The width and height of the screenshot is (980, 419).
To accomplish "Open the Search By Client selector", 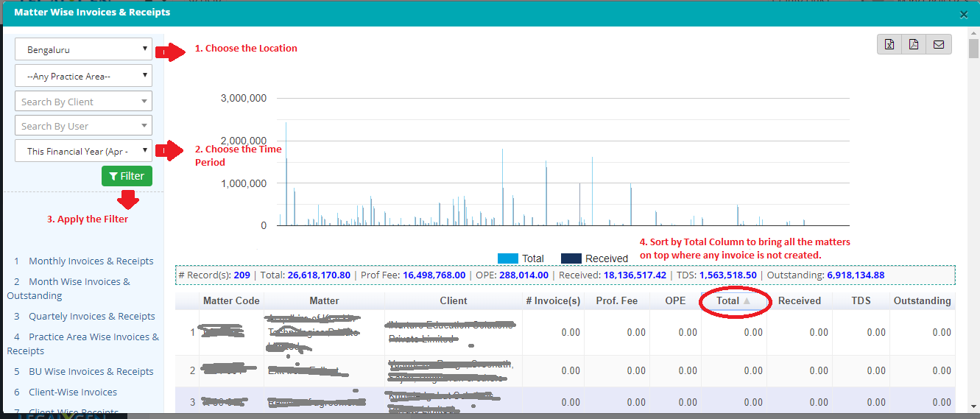I will (83, 102).
